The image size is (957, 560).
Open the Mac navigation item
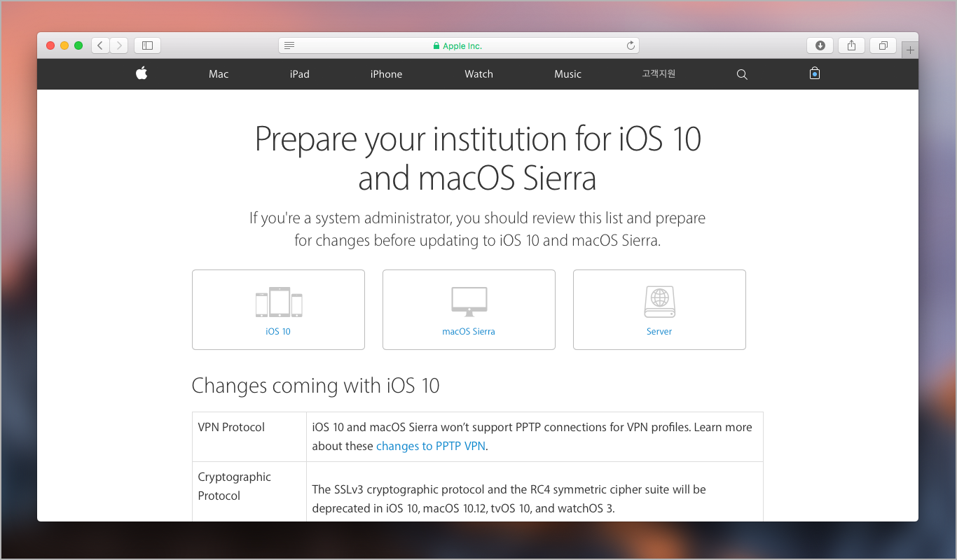[x=219, y=74]
